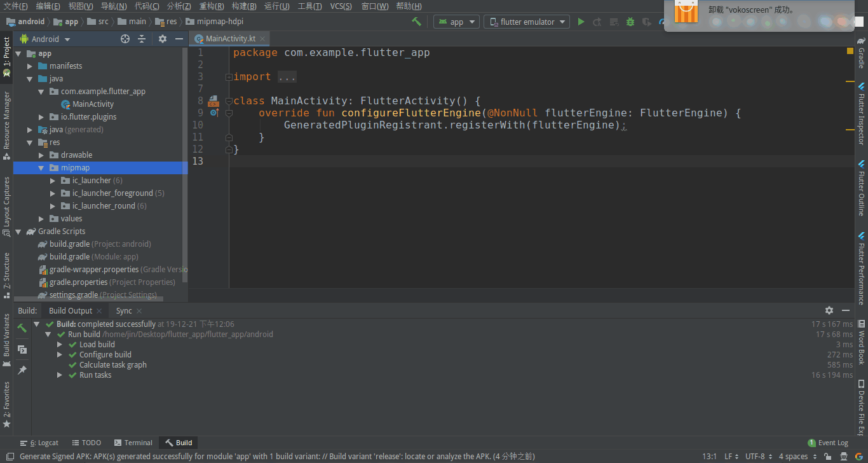
Task: Collapse all in the Project panel header
Action: [x=142, y=39]
